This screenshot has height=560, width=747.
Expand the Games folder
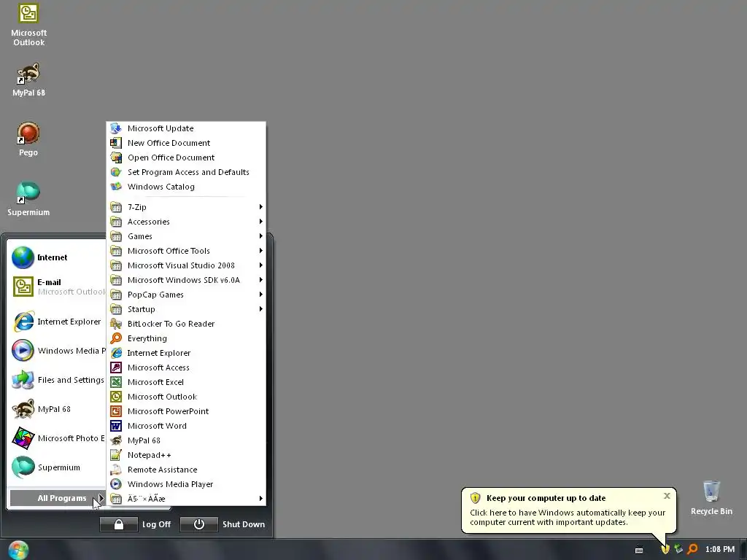pos(186,236)
